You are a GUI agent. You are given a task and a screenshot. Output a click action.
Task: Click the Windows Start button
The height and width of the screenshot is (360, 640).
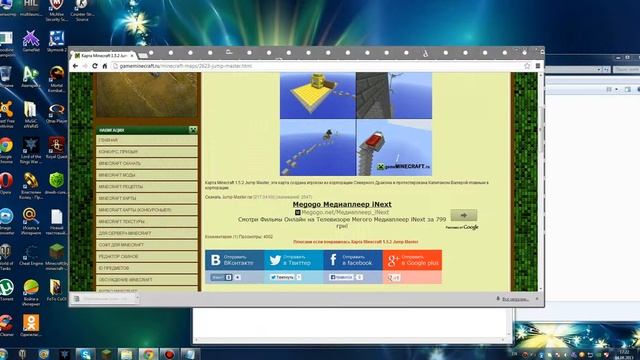click(3, 354)
